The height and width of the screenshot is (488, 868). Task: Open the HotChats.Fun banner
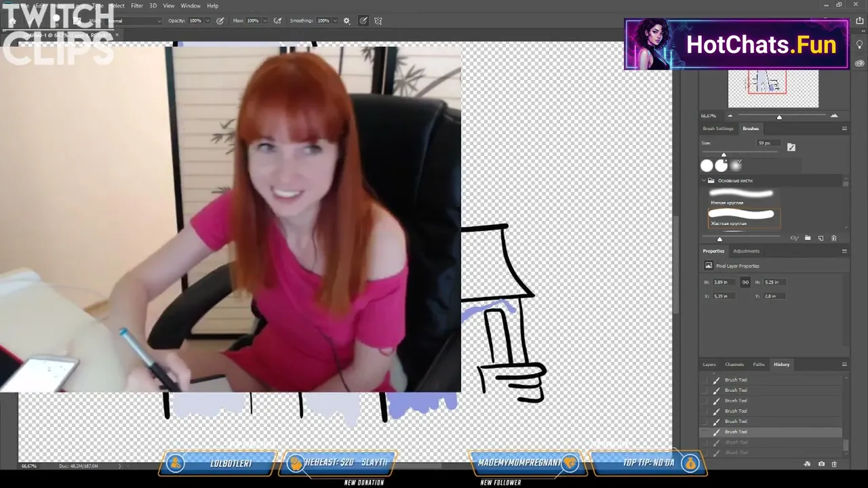pos(736,44)
